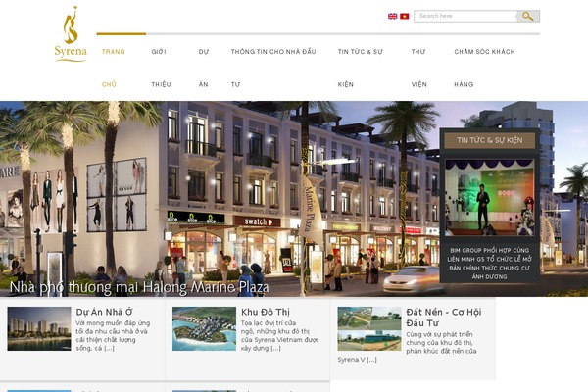Click the Dự Án Nhà Ở description text

113,335
